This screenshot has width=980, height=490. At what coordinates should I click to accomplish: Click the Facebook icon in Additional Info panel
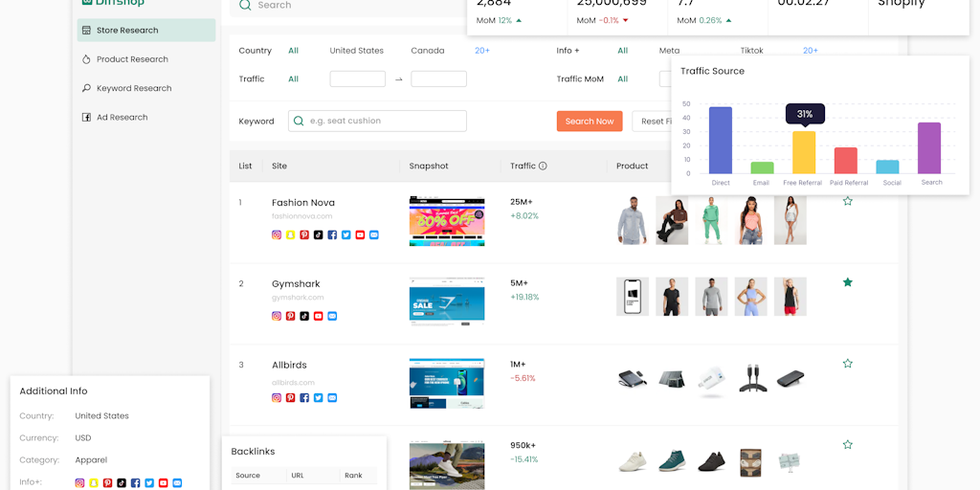tap(135, 483)
